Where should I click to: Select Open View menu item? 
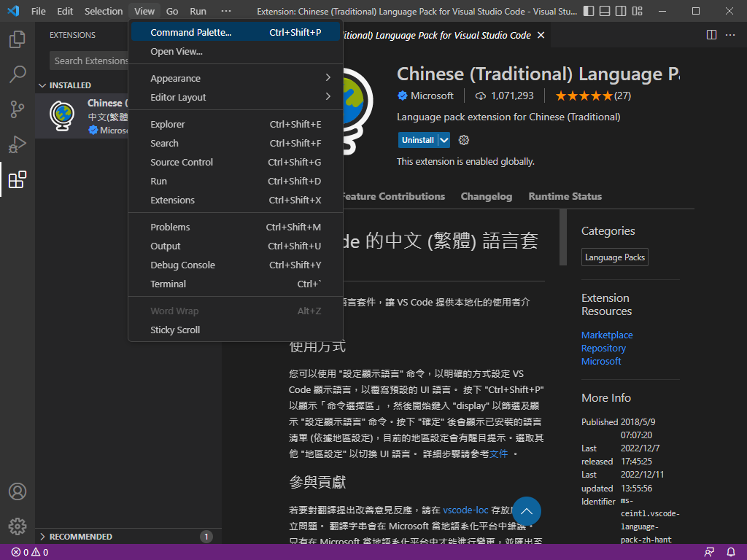coord(236,52)
